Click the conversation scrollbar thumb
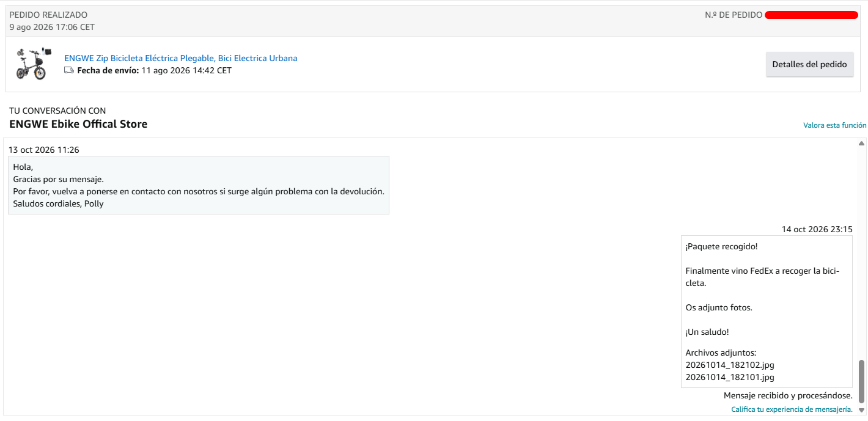 pos(861,381)
